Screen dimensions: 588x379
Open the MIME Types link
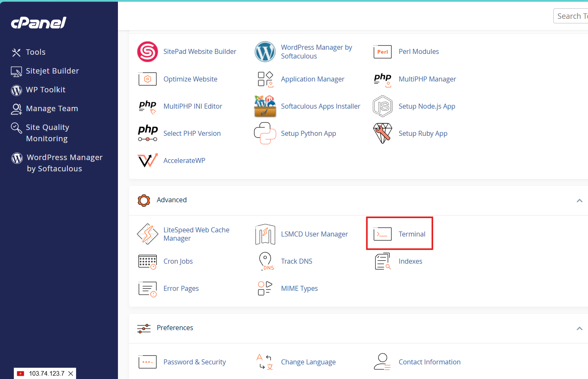299,288
